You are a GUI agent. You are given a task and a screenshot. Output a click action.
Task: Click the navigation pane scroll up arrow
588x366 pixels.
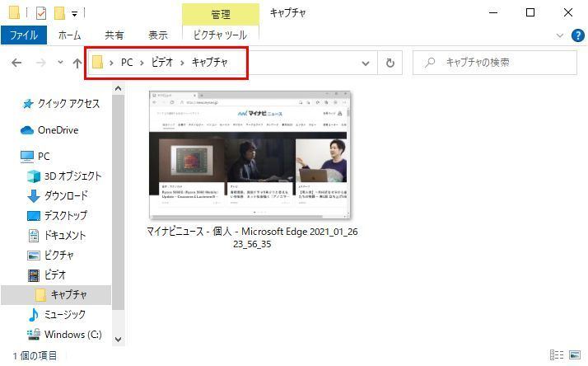coord(118,89)
